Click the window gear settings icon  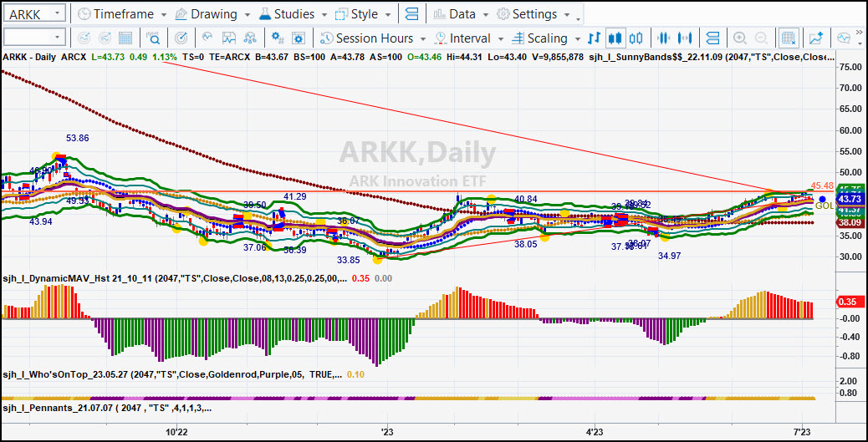click(299, 38)
